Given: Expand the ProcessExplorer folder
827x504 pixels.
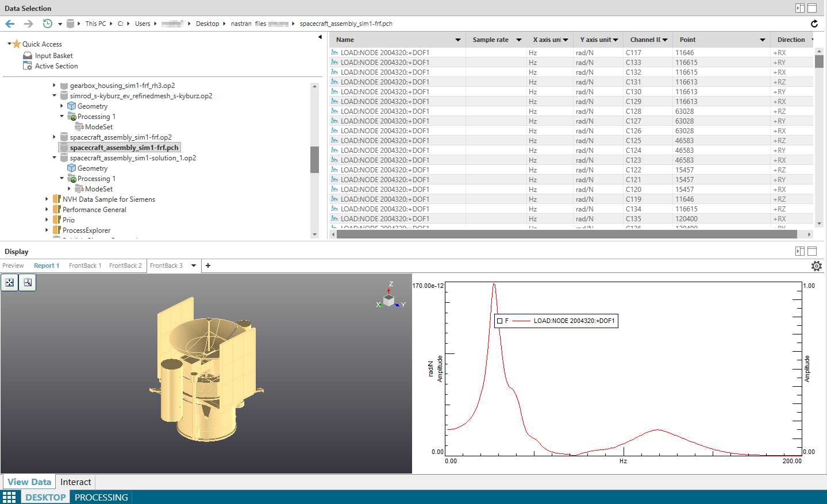Looking at the screenshot, I should 47,230.
